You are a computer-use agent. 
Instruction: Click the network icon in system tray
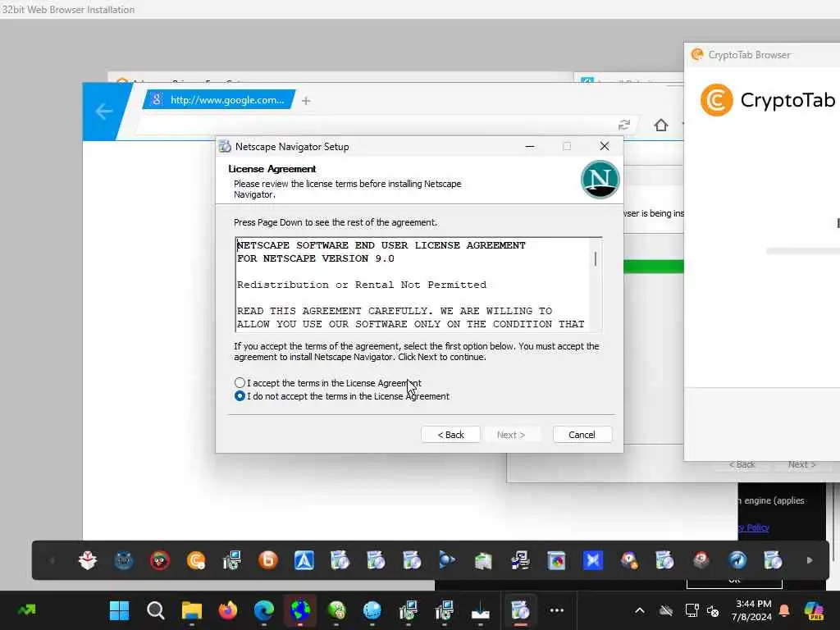pyautogui.click(x=692, y=610)
